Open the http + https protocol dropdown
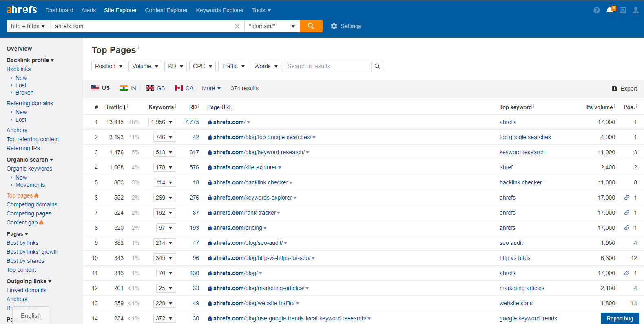Screen dimensions: 644x324 point(28,26)
